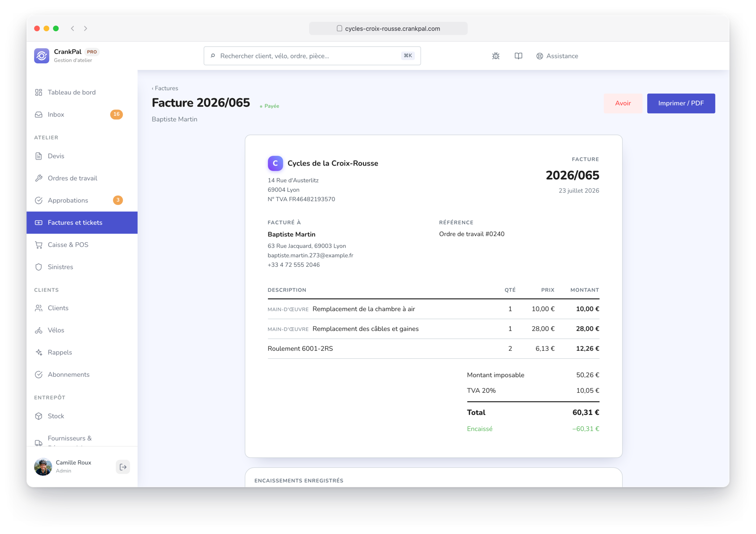Open Rappels in the sidebar
The width and height of the screenshot is (756, 534).
pyautogui.click(x=82, y=352)
